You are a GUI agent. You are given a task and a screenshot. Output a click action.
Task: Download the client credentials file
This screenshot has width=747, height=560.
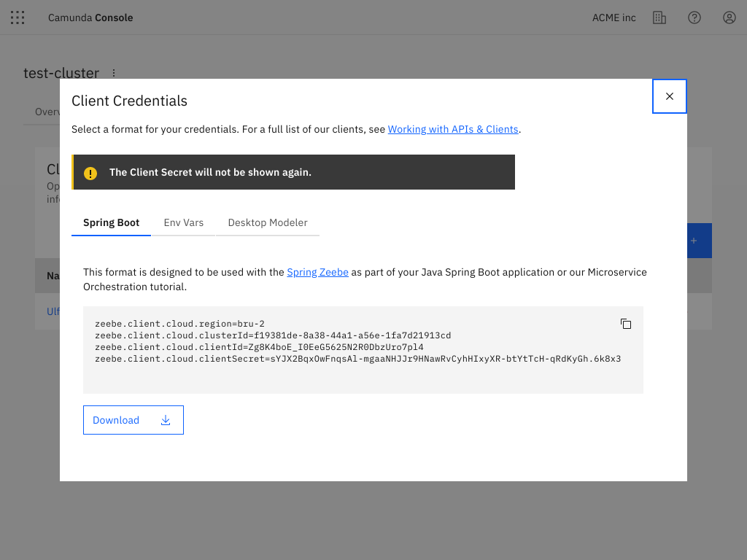133,420
